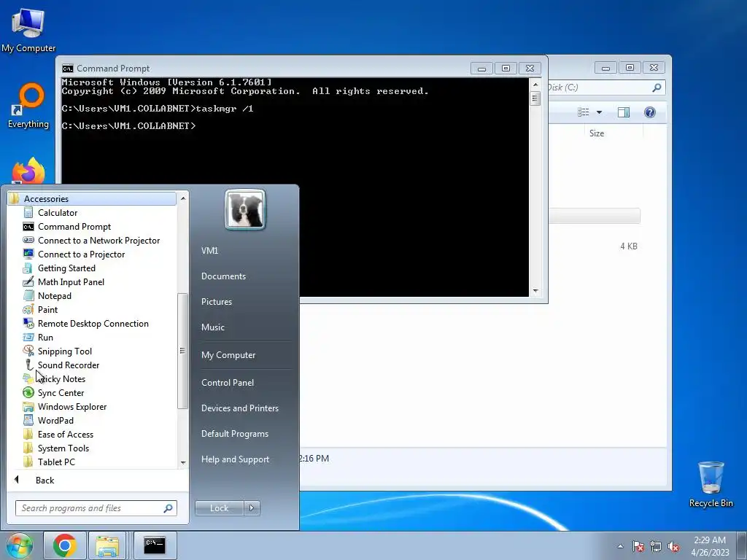This screenshot has height=560, width=747.
Task: Click the Explorer window search box
Action: (600, 87)
